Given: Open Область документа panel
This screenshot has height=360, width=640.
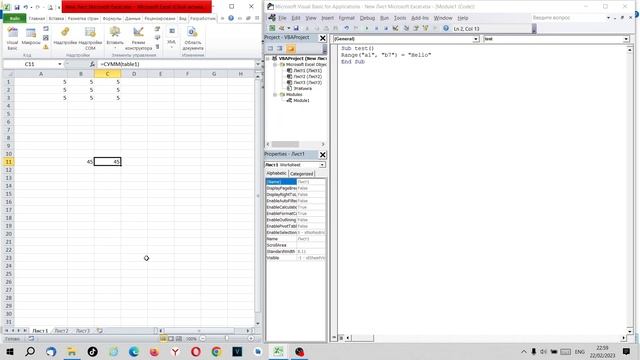Looking at the screenshot, I should [x=193, y=38].
